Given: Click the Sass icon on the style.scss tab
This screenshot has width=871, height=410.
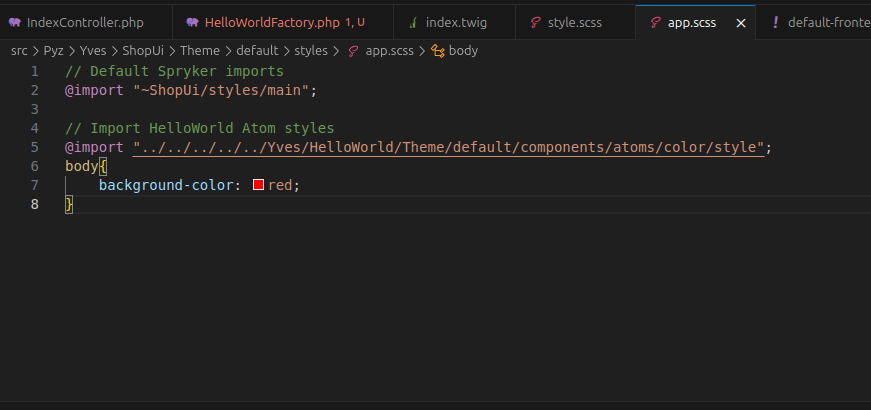Looking at the screenshot, I should tap(535, 23).
